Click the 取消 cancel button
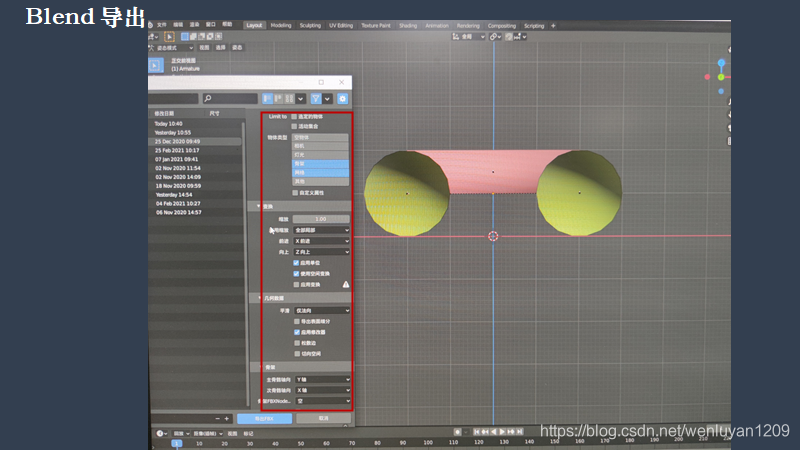Viewport: 800px width, 450px height. coord(323,418)
